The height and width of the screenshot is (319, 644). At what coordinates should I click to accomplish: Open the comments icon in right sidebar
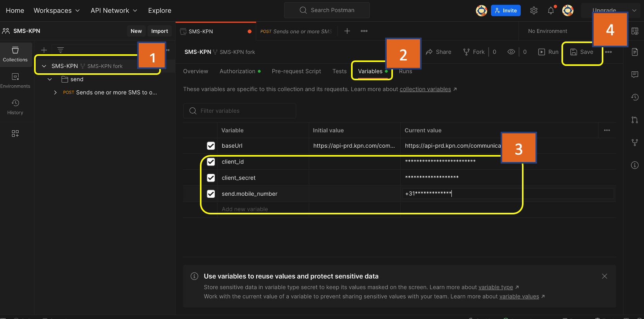(x=635, y=74)
